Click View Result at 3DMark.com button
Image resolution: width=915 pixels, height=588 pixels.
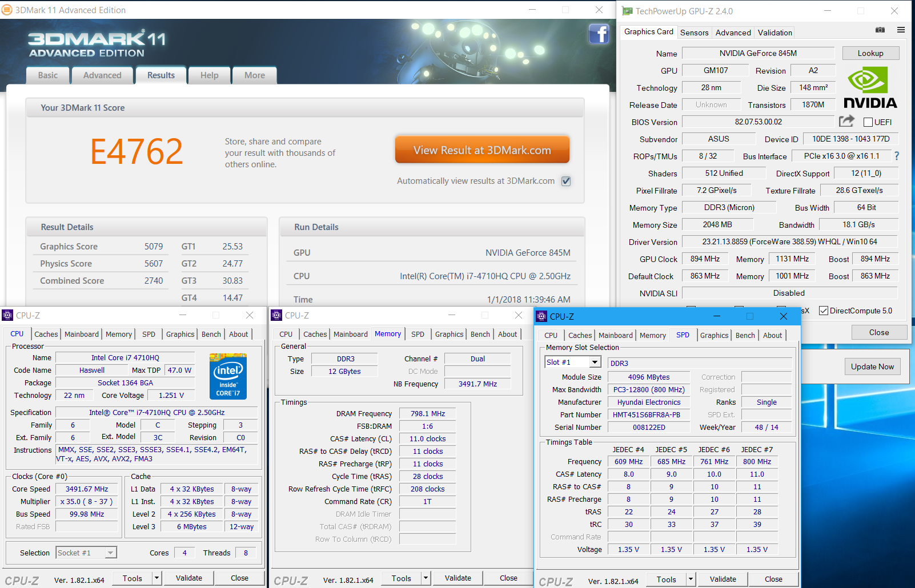(482, 150)
